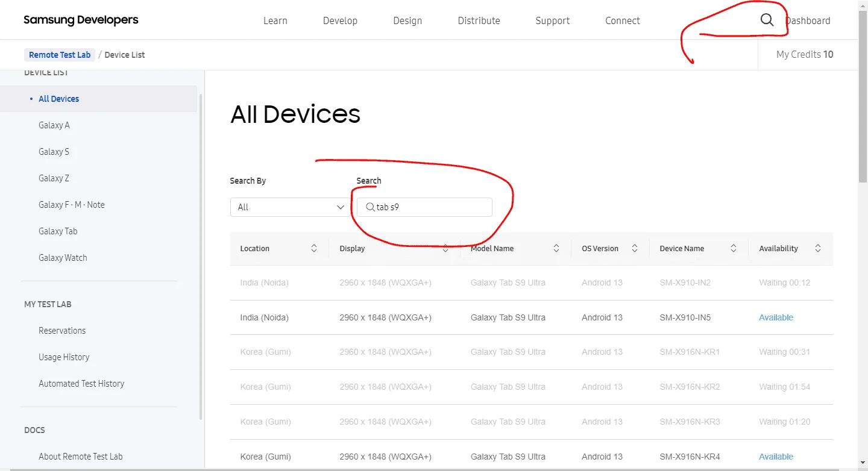Screen dimensions: 868x471
Task: Click the All Devices page heading
Action: 295,114
